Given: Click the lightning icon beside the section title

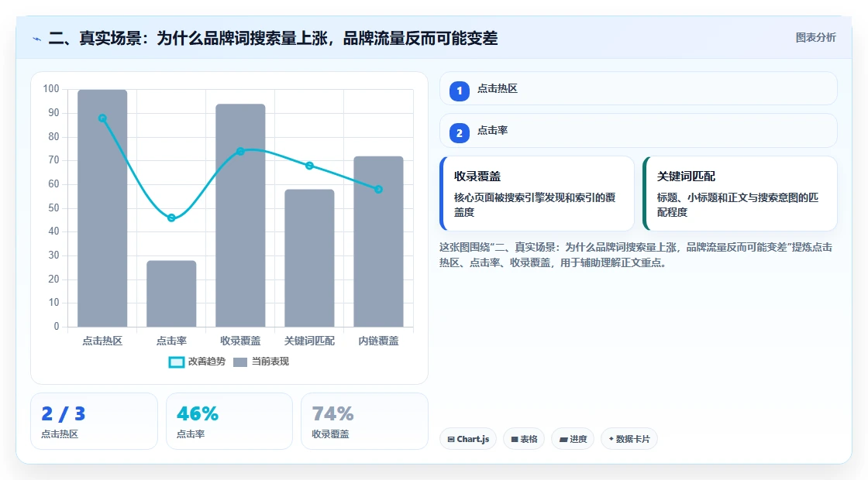Looking at the screenshot, I should (x=37, y=39).
